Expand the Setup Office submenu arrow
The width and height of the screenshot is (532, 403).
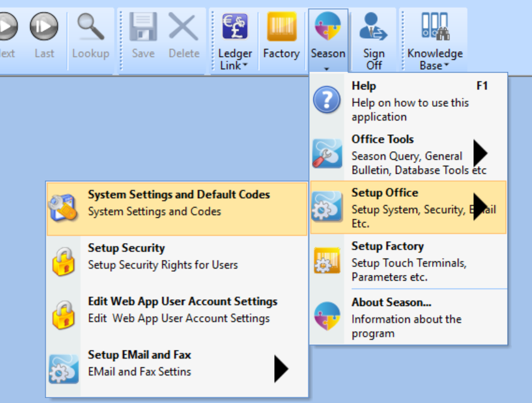pyautogui.click(x=480, y=207)
